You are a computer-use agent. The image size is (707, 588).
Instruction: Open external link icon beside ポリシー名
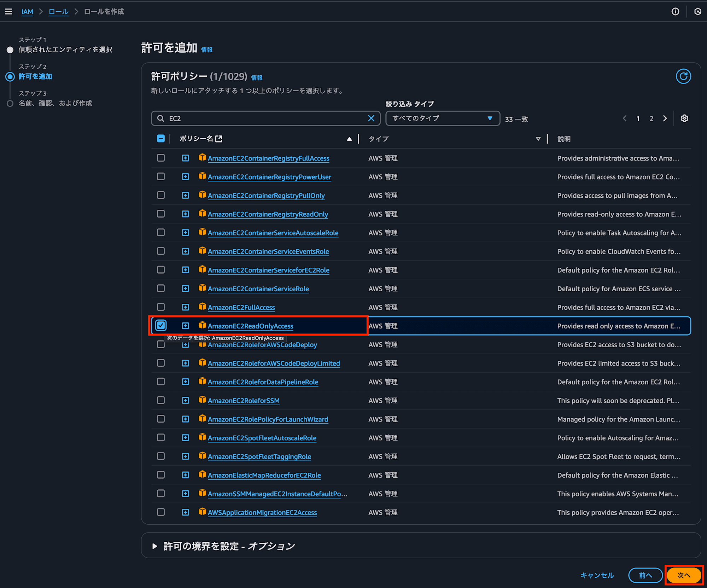click(x=219, y=139)
